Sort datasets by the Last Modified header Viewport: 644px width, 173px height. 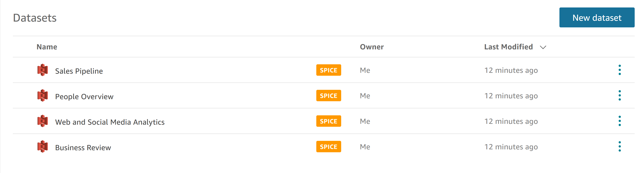coord(508,47)
